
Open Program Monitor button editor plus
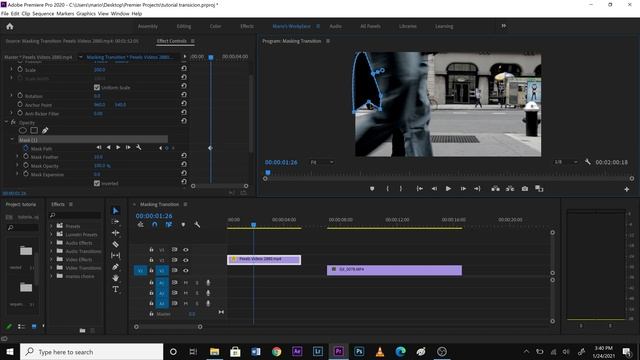[627, 189]
